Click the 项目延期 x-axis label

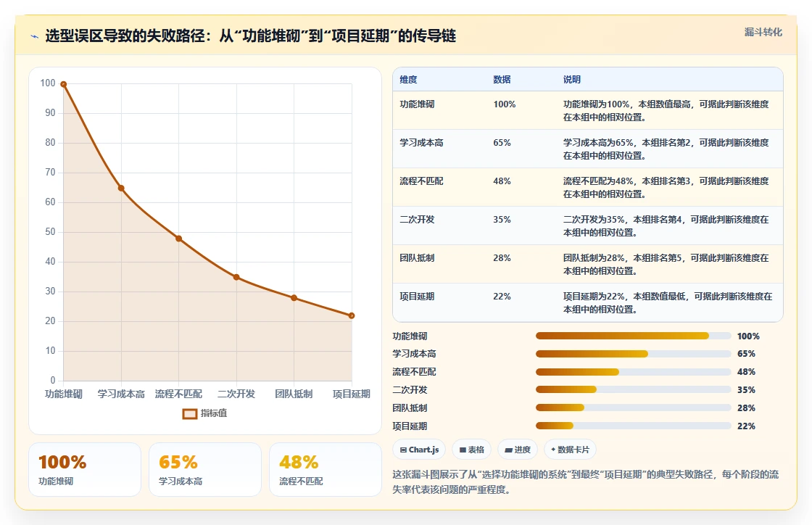click(352, 394)
